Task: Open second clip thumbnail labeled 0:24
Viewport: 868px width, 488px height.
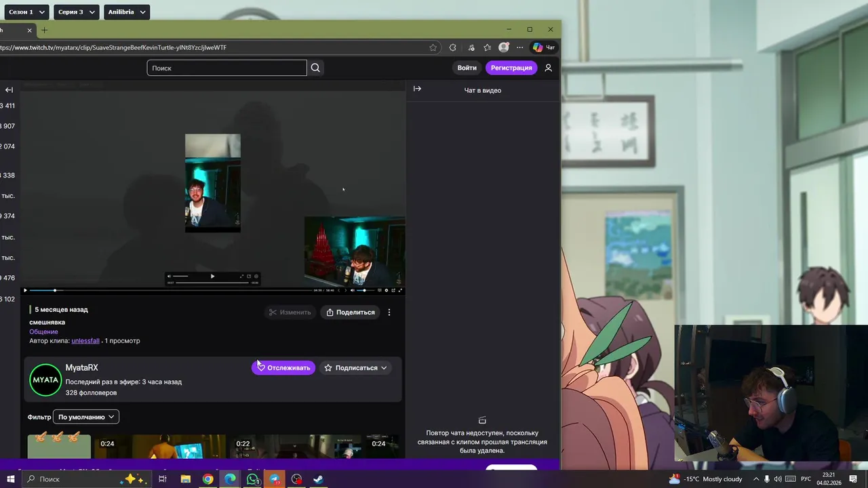Action: pyautogui.click(x=160, y=447)
